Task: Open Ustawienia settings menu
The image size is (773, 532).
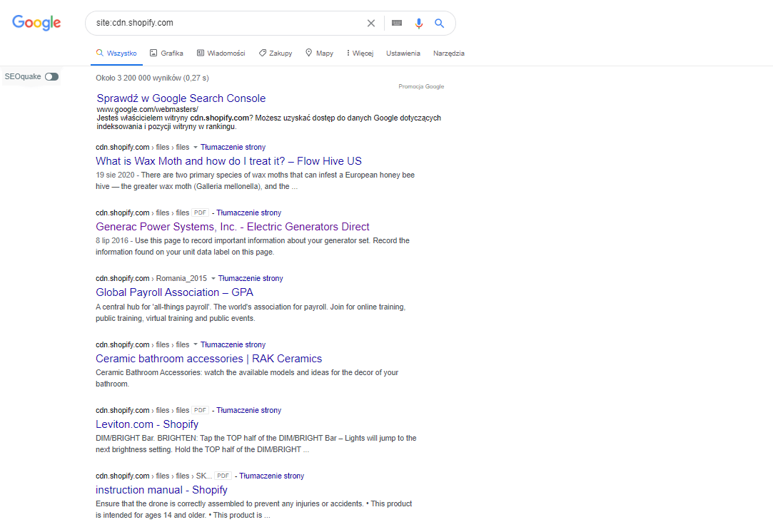Action: (x=403, y=53)
